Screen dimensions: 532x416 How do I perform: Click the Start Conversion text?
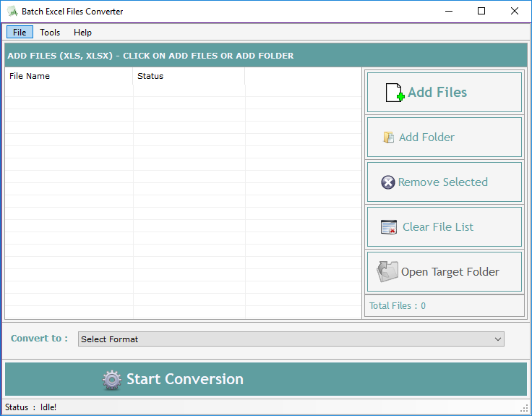[185, 380]
